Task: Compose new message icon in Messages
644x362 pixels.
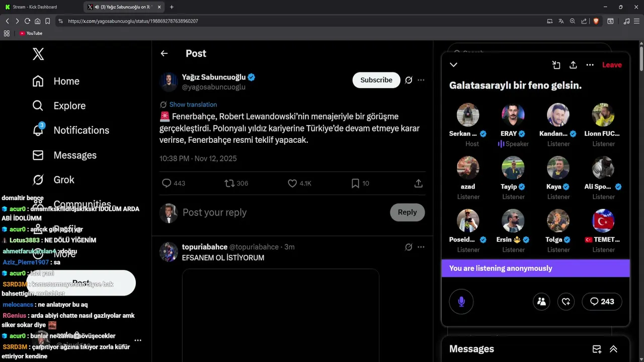Action: click(597, 349)
